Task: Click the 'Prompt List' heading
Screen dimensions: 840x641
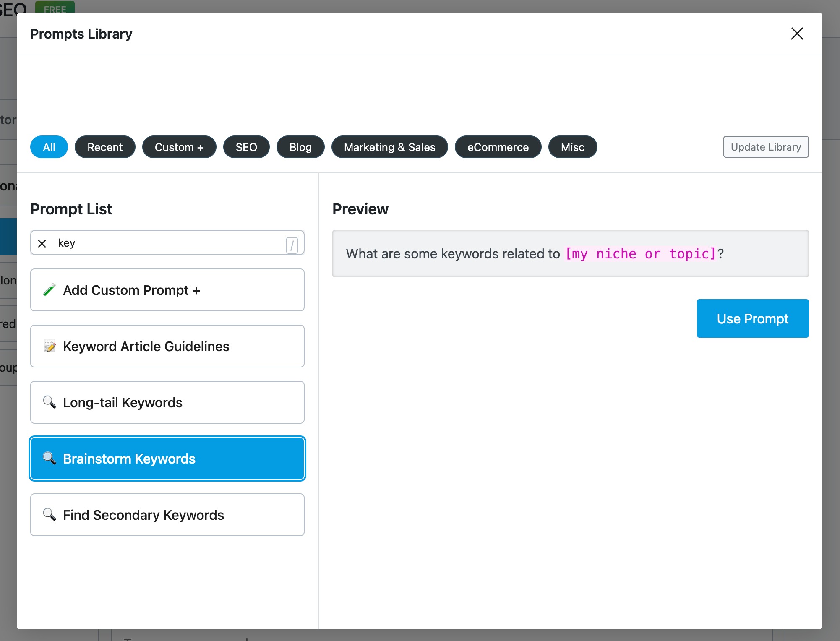Action: pyautogui.click(x=71, y=209)
